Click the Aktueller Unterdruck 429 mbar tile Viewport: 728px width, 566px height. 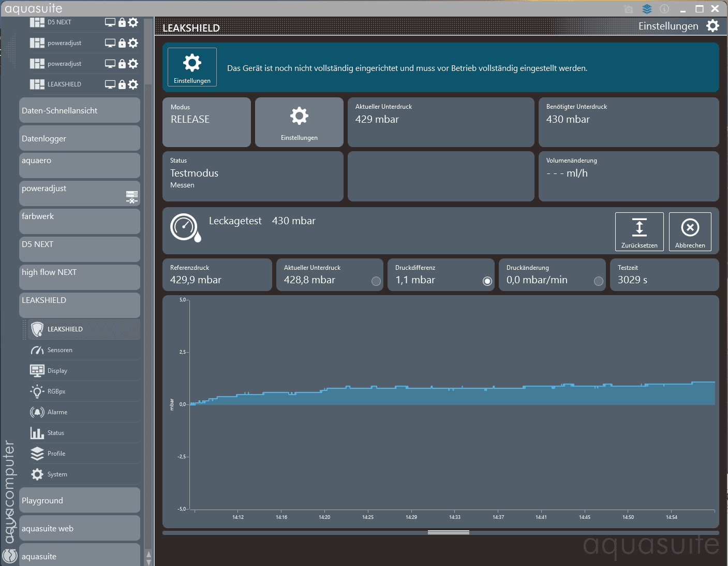point(441,122)
